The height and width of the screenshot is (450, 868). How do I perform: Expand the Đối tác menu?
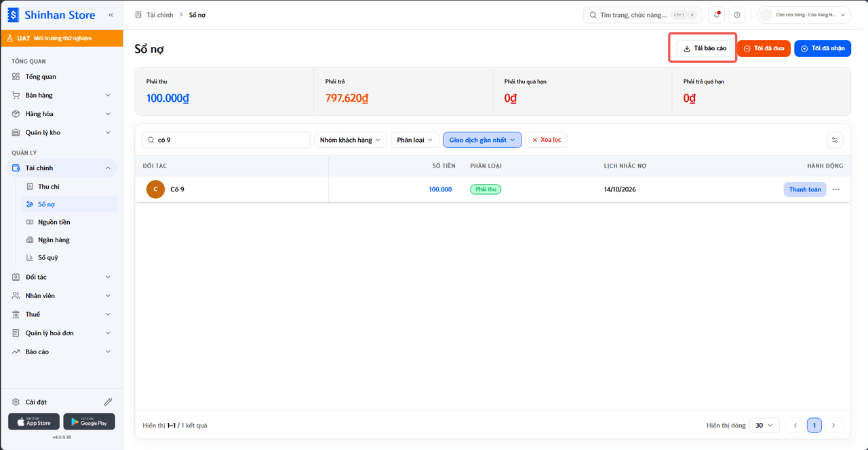[x=62, y=277]
